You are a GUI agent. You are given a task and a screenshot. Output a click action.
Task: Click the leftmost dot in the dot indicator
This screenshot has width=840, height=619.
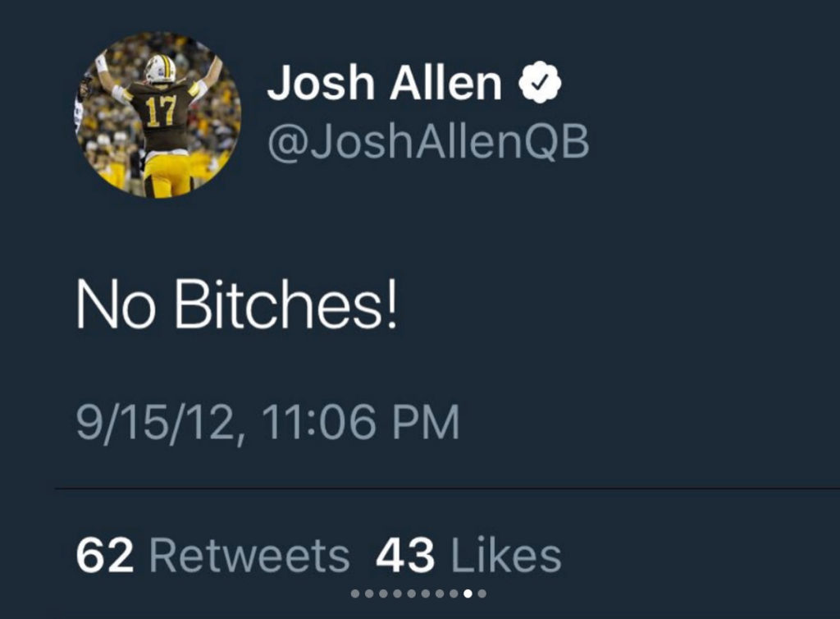(354, 593)
